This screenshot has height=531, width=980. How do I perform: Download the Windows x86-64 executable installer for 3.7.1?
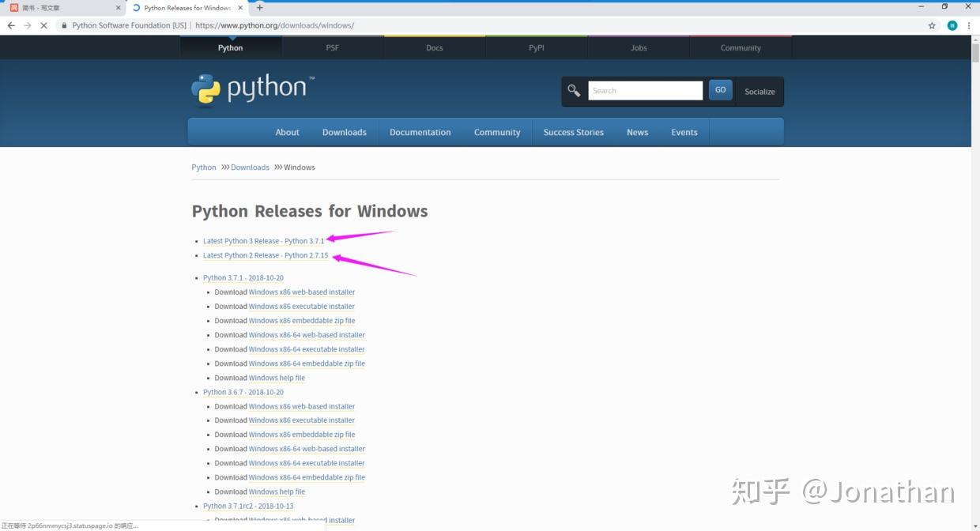[307, 348]
